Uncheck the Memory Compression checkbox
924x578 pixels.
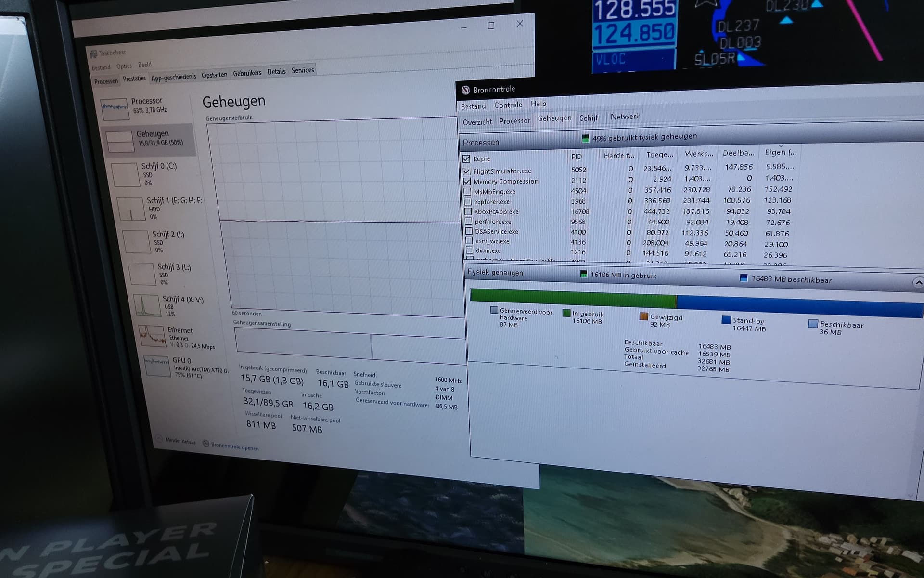466,181
